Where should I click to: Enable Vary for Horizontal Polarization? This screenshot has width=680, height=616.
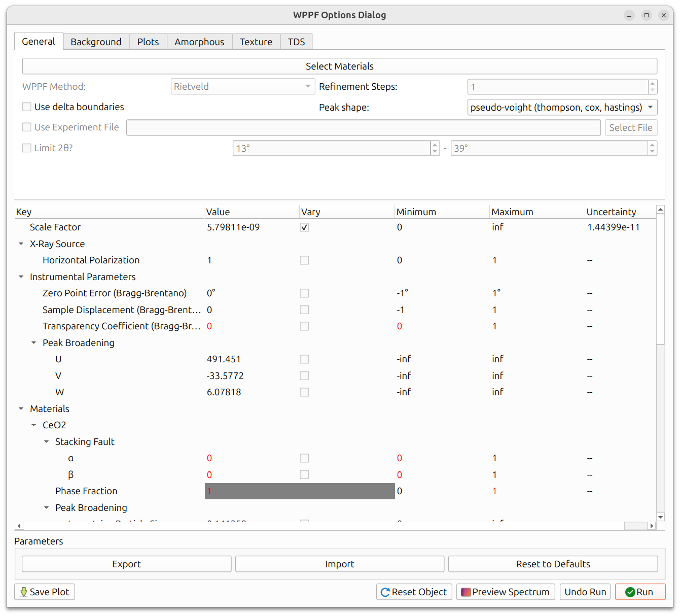pos(304,260)
